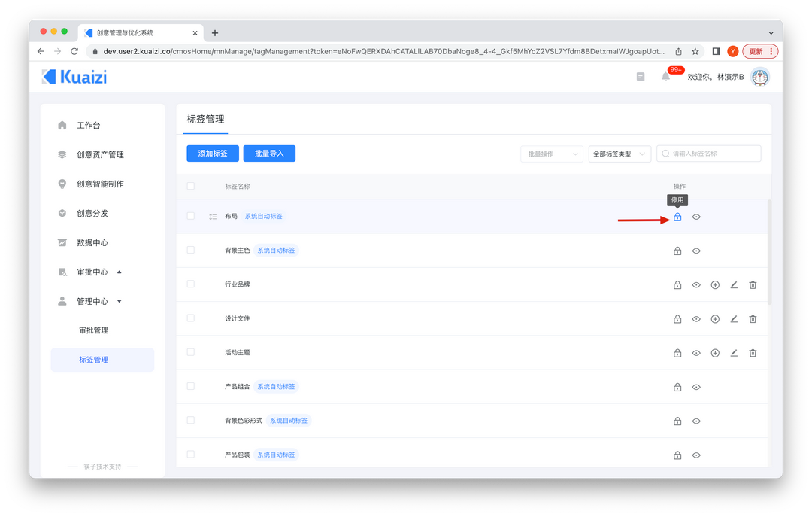
Task: Click the lock icon in the 产品组合 row
Action: 677,387
